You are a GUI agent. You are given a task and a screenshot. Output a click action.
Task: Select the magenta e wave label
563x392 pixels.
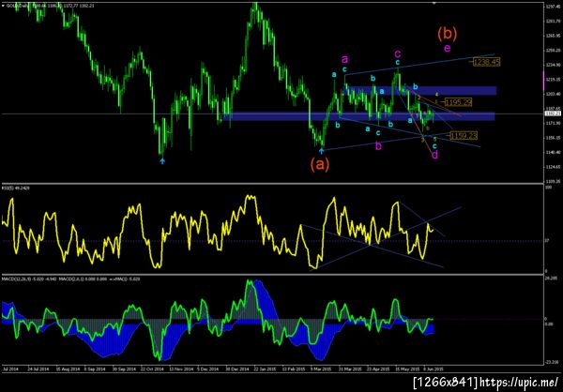pyautogui.click(x=447, y=49)
